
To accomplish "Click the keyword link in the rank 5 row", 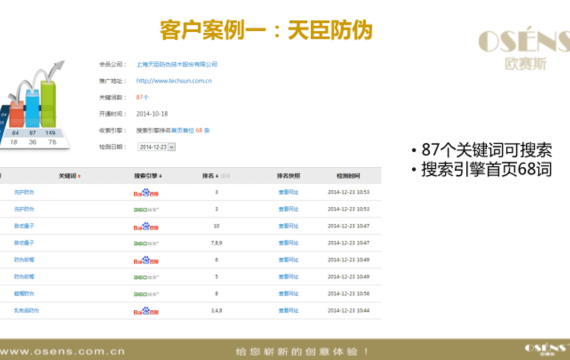I will point(24,276).
